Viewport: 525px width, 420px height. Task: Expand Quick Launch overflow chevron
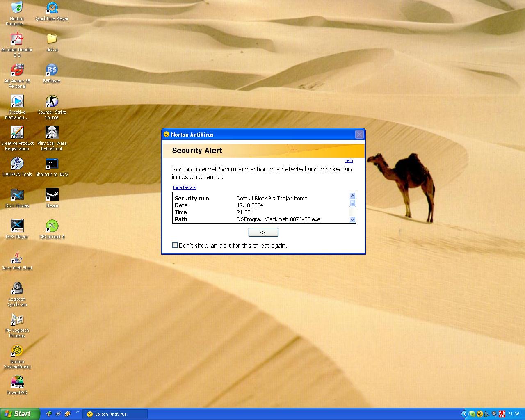click(77, 412)
